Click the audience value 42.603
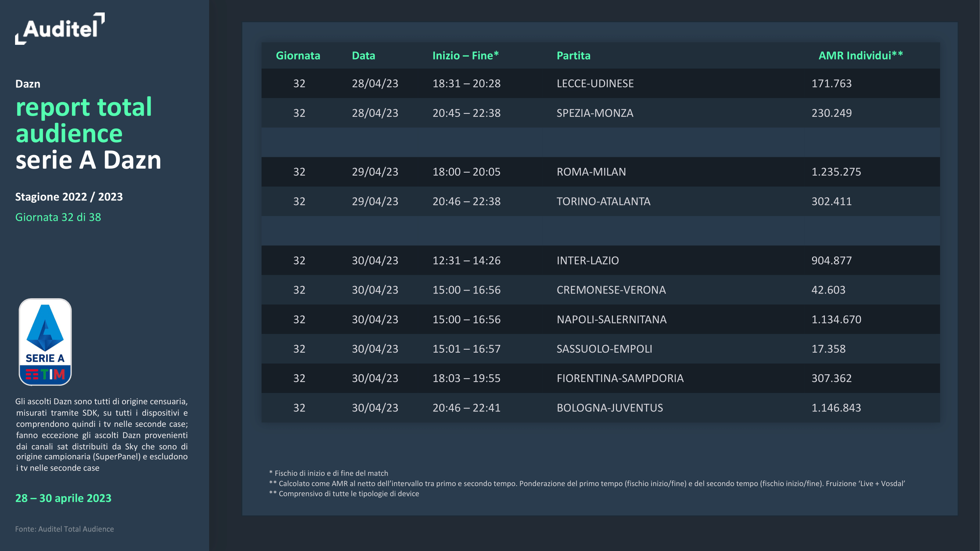 (828, 290)
